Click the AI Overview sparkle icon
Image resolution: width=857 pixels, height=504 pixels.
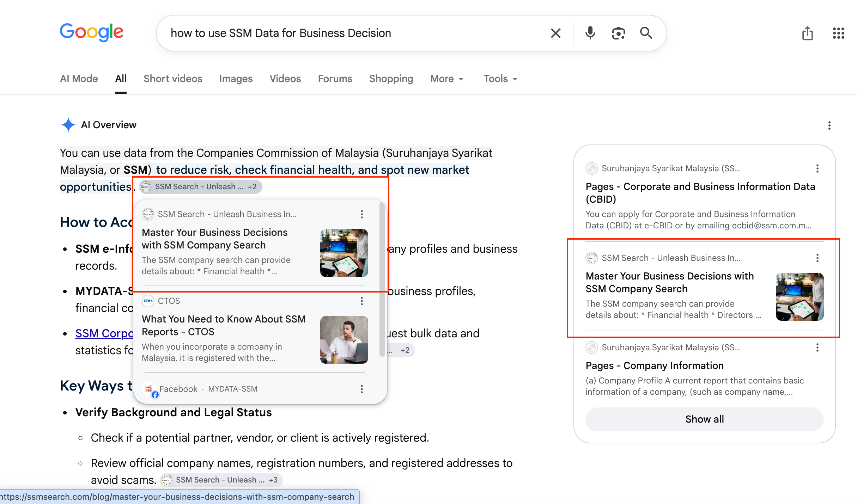pos(68,125)
